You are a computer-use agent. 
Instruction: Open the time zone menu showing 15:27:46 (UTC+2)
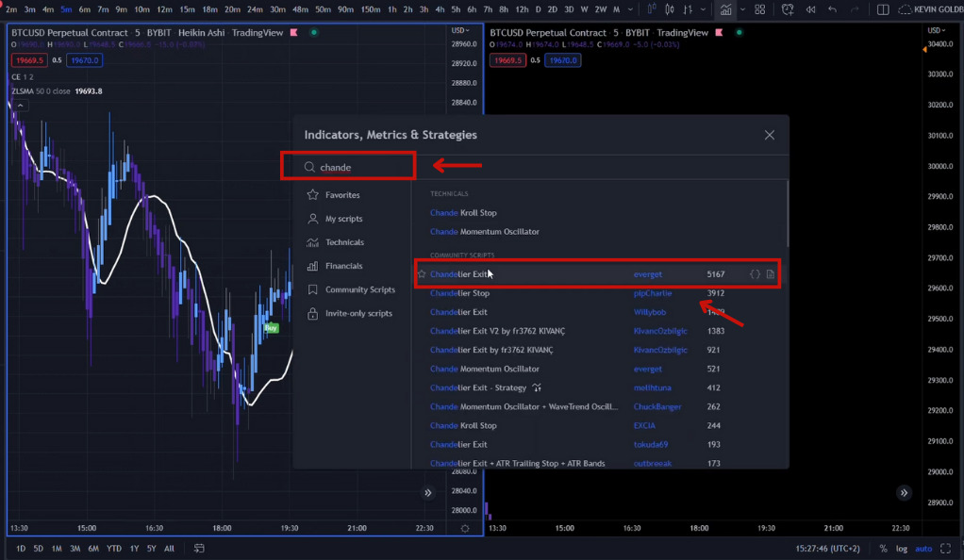(827, 549)
